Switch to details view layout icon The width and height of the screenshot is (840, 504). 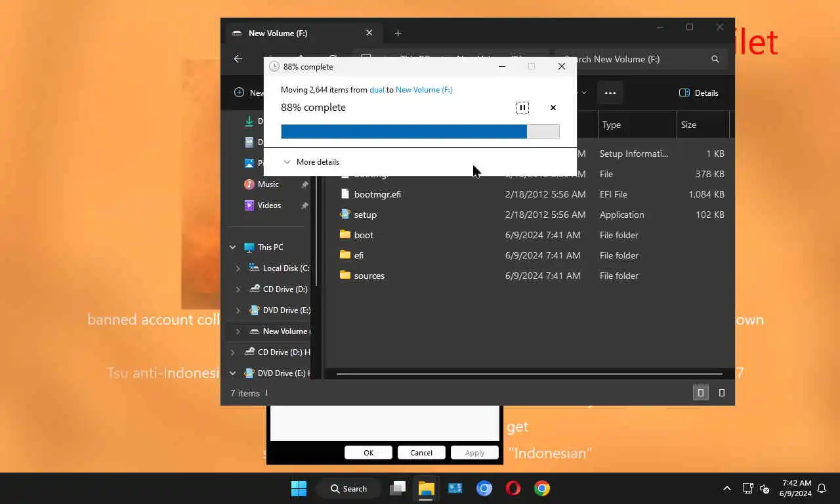701,393
